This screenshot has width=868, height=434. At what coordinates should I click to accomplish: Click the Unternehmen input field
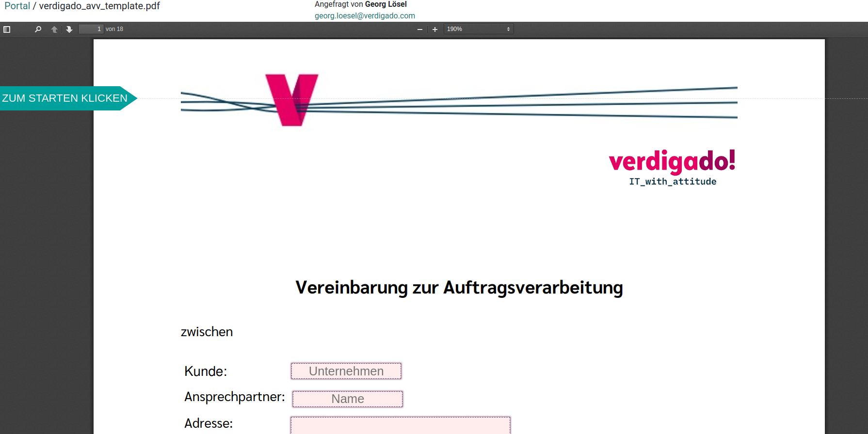click(346, 371)
